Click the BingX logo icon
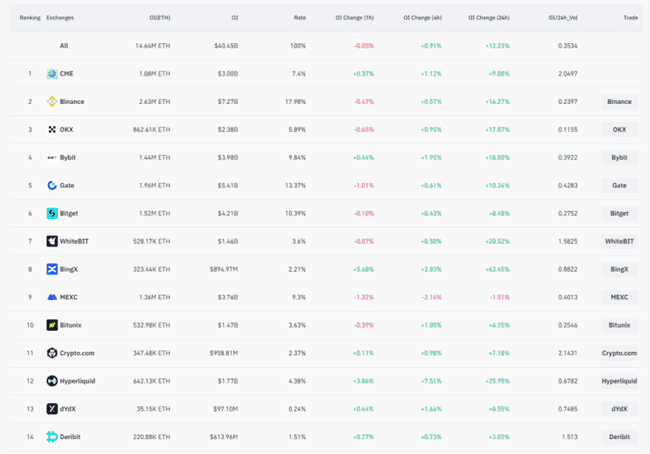The height and width of the screenshot is (454, 650). 52,269
